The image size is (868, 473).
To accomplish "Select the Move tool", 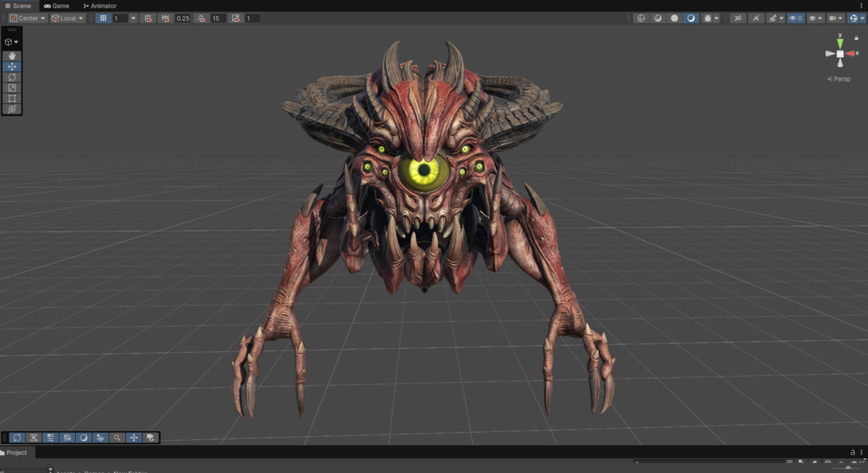I will point(12,67).
